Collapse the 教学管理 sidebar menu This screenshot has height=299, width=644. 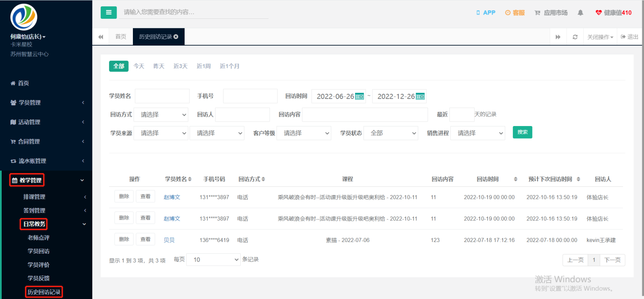coord(46,180)
